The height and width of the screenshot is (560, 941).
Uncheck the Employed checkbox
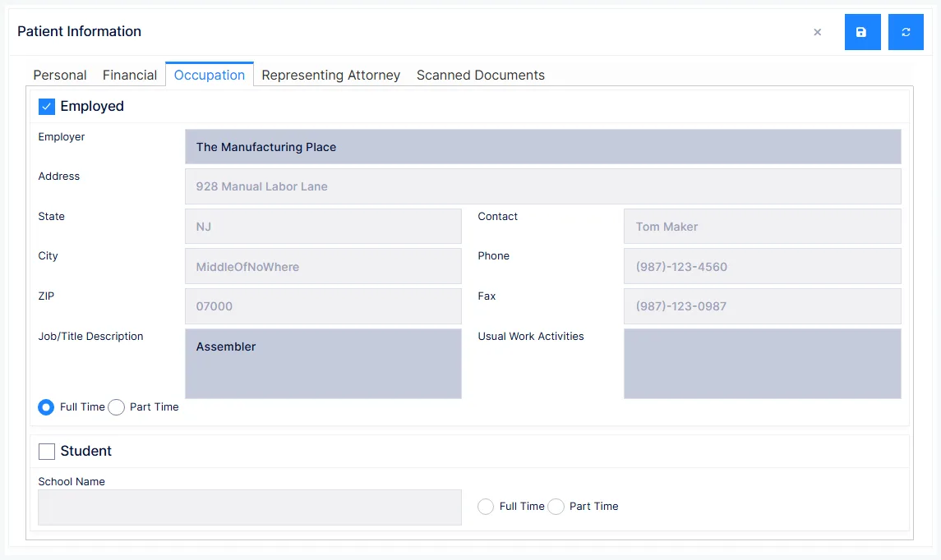click(x=47, y=107)
